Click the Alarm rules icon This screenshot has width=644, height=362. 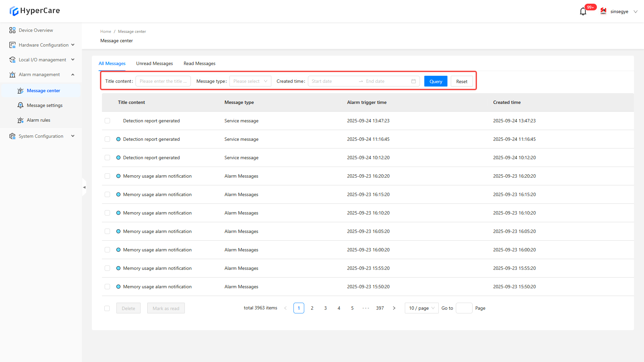click(x=20, y=120)
